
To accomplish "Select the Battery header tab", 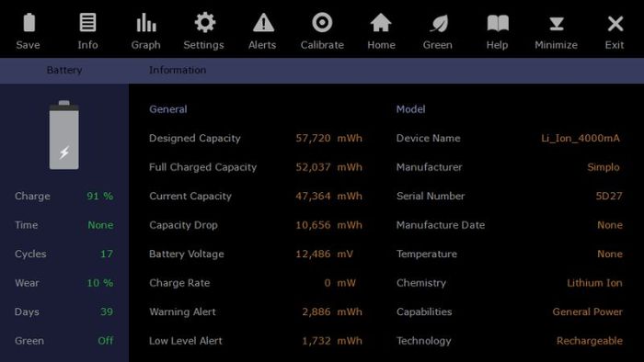I will tap(64, 70).
